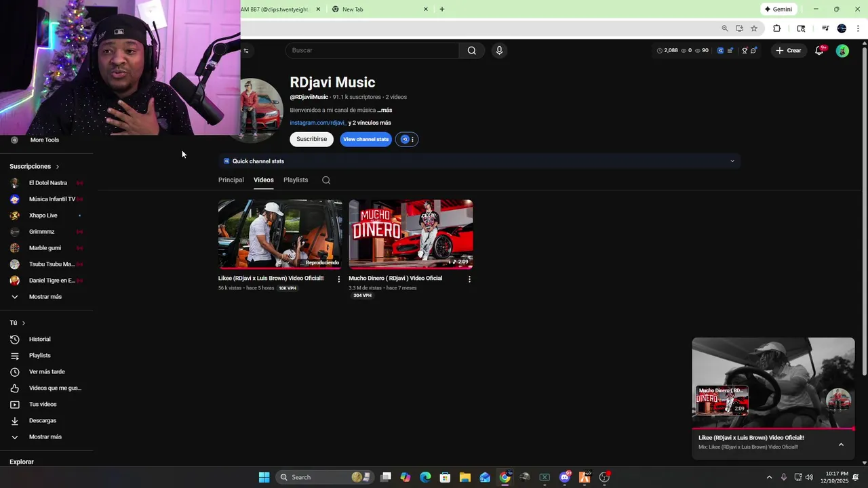868x488 pixels.
Task: Open the YouTube account avatar menu
Action: point(842,50)
